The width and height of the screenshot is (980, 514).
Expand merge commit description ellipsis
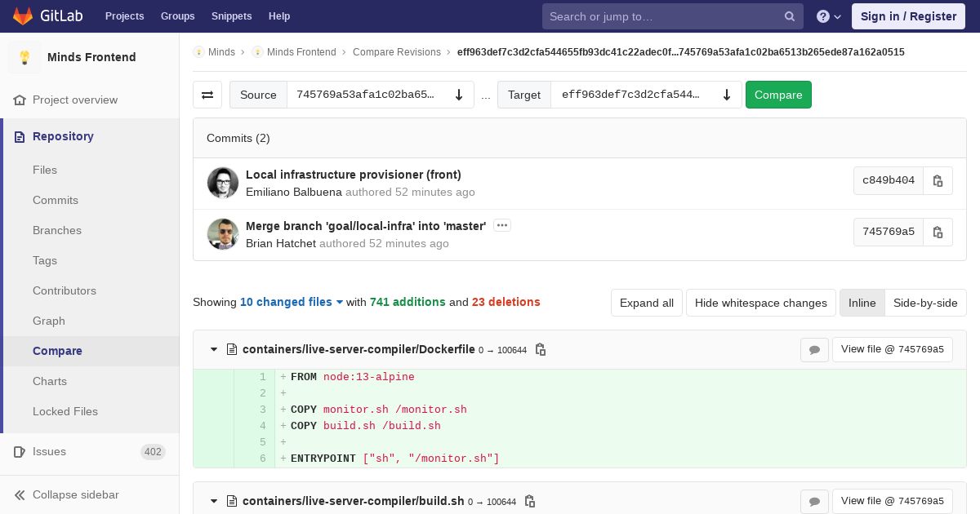(502, 225)
